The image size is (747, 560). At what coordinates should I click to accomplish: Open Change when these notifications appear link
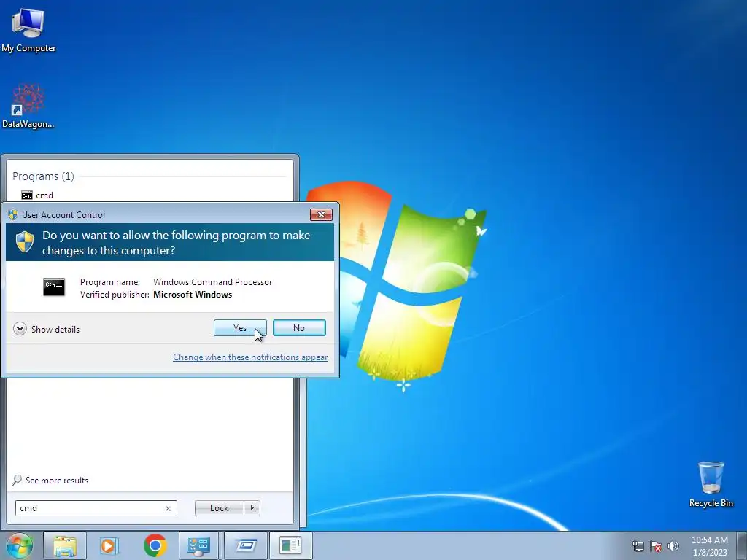[250, 357]
